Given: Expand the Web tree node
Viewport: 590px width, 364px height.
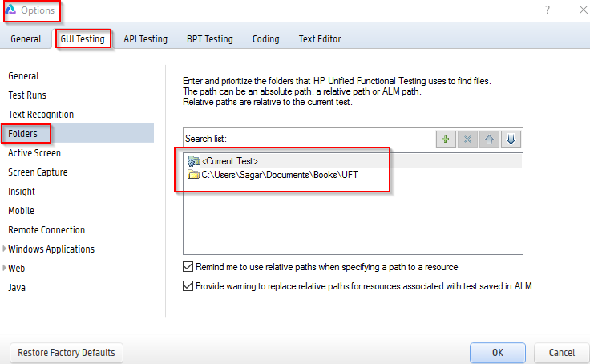Looking at the screenshot, I should tap(5, 269).
